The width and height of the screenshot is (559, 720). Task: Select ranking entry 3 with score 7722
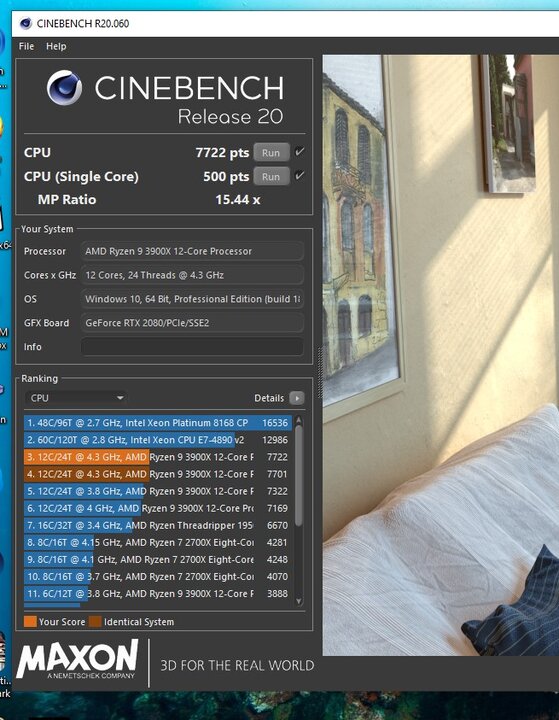click(x=158, y=457)
